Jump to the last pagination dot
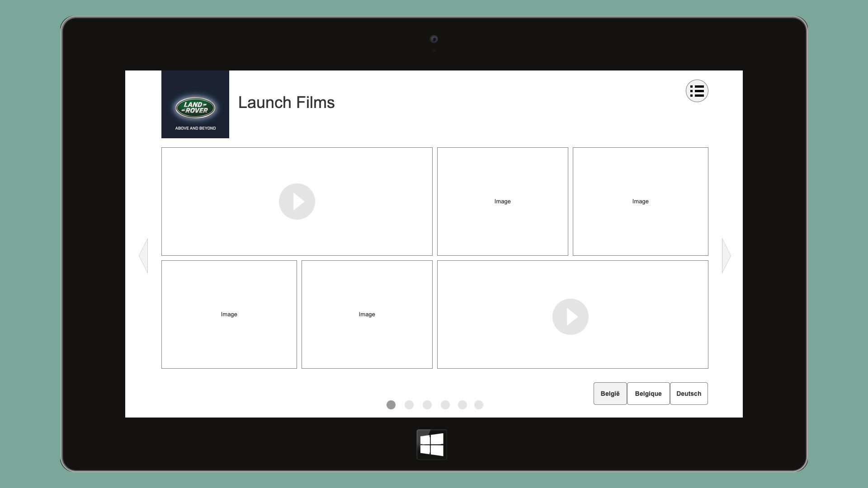The width and height of the screenshot is (868, 488). (x=479, y=405)
